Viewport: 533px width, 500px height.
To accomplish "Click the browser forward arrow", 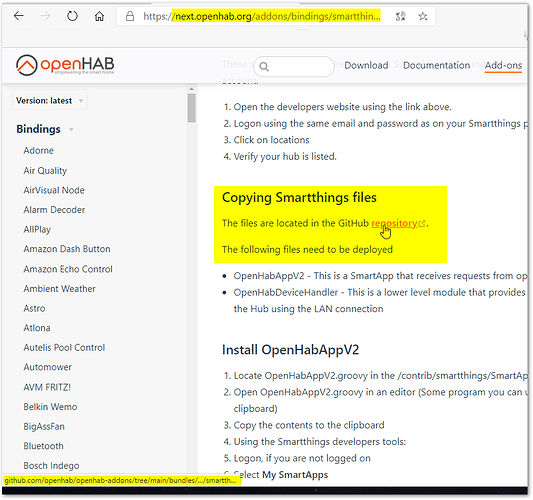I will click(x=45, y=16).
